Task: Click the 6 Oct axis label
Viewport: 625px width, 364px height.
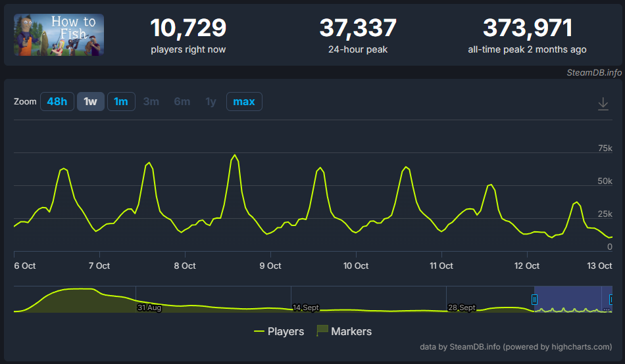Action: pos(25,265)
